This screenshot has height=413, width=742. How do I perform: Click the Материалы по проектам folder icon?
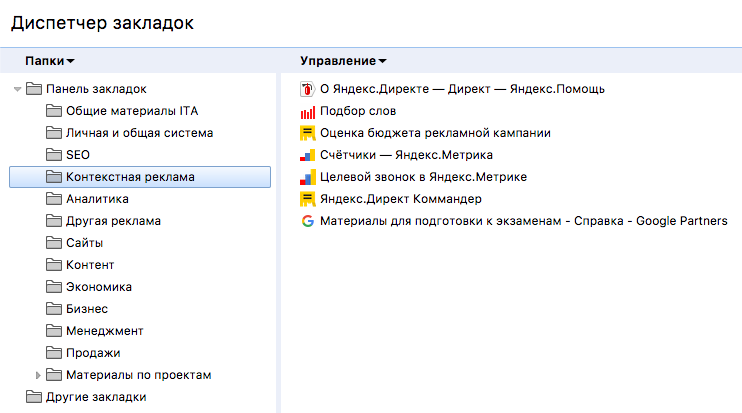tap(53, 375)
